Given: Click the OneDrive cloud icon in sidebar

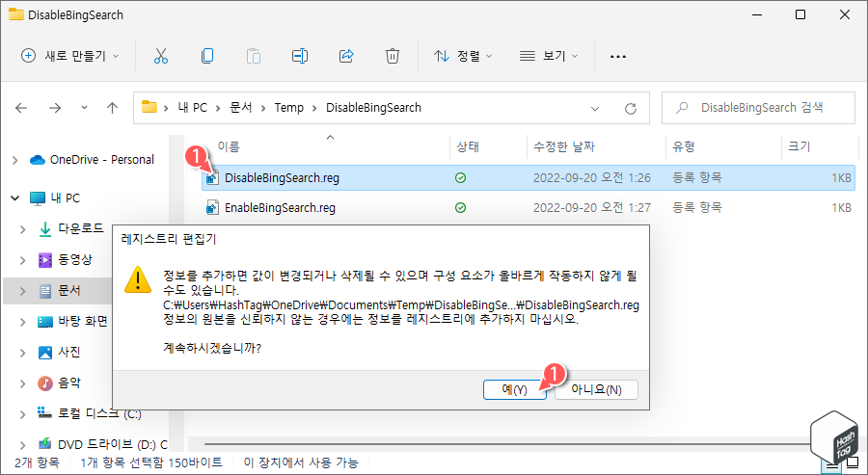Looking at the screenshot, I should click(x=37, y=160).
